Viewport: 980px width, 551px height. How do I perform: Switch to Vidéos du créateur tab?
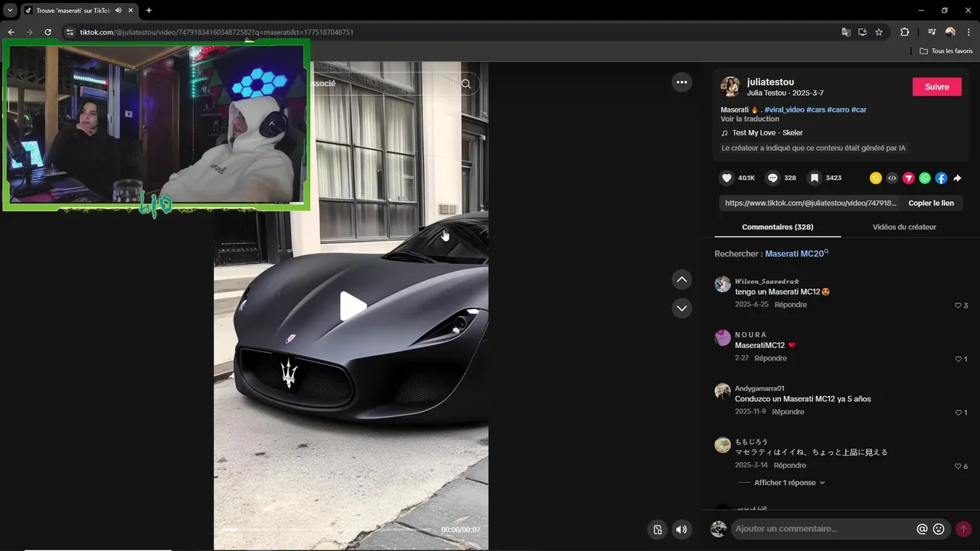click(904, 227)
